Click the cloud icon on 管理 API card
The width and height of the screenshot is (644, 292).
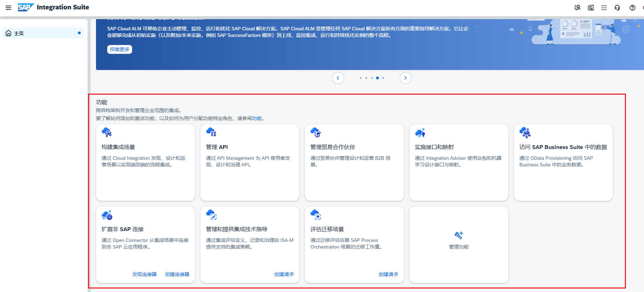coord(211,132)
